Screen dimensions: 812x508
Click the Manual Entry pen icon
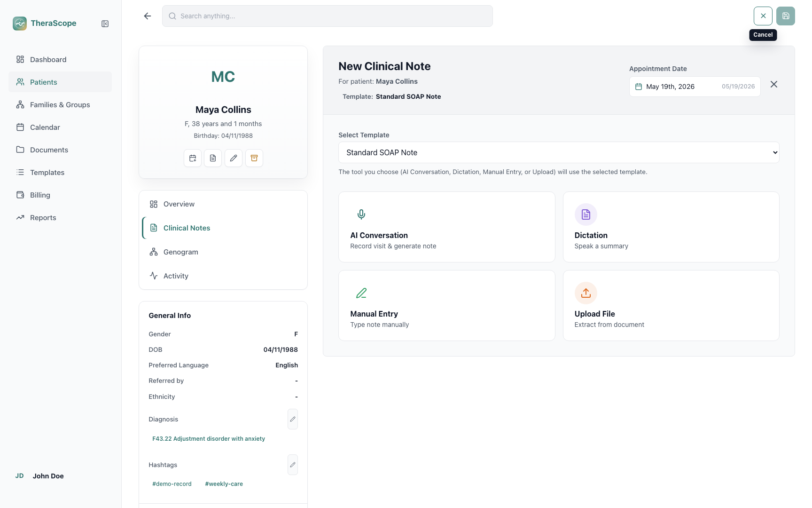point(361,293)
